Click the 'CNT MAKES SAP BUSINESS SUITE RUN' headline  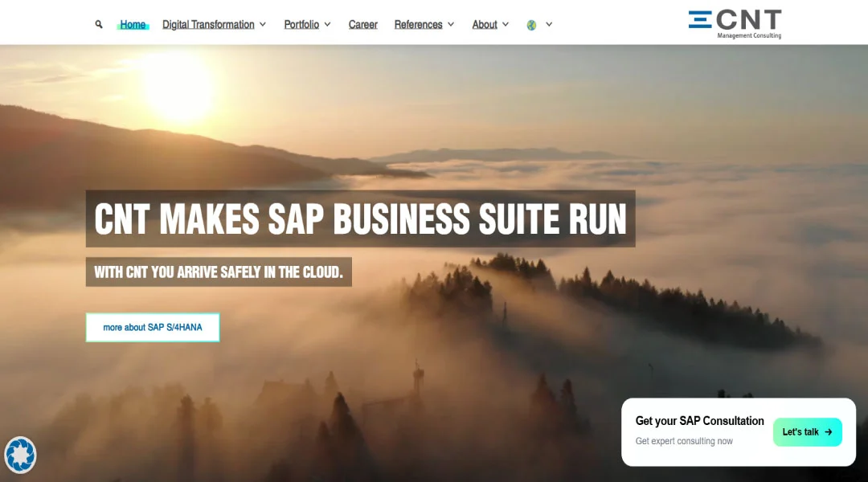pyautogui.click(x=360, y=219)
